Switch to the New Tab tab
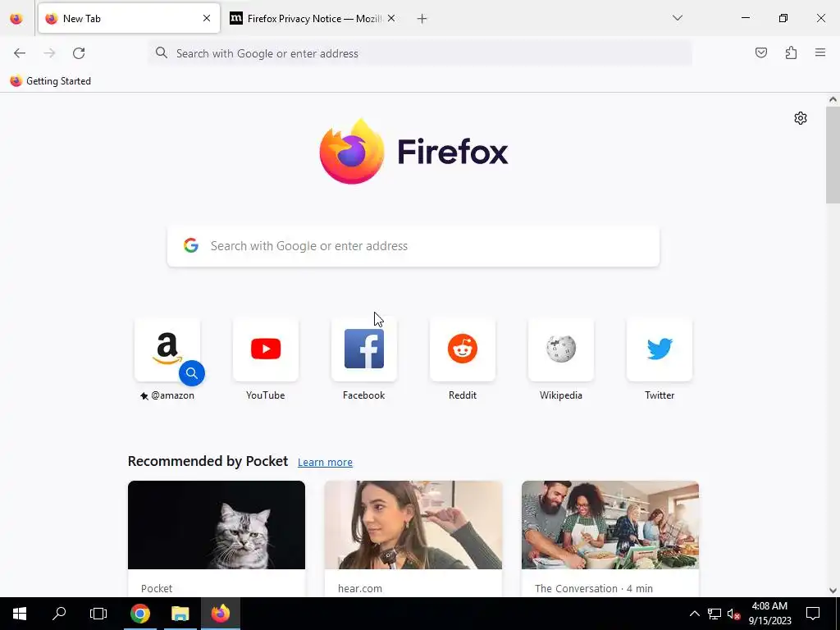This screenshot has height=630, width=840. 129,18
